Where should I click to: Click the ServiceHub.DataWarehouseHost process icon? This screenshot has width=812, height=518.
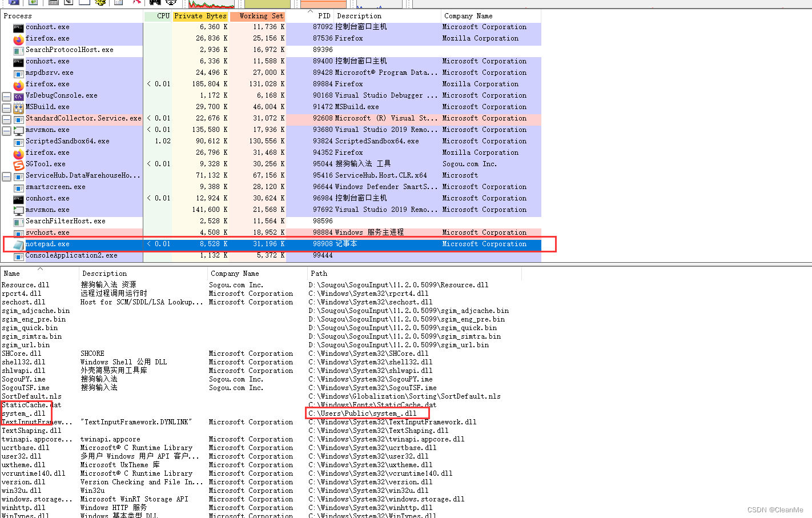click(18, 176)
